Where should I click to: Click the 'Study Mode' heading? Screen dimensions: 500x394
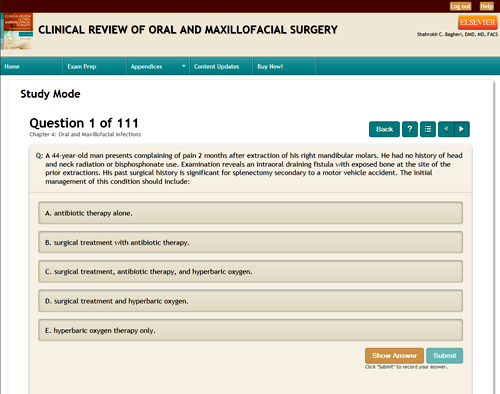[x=50, y=94]
